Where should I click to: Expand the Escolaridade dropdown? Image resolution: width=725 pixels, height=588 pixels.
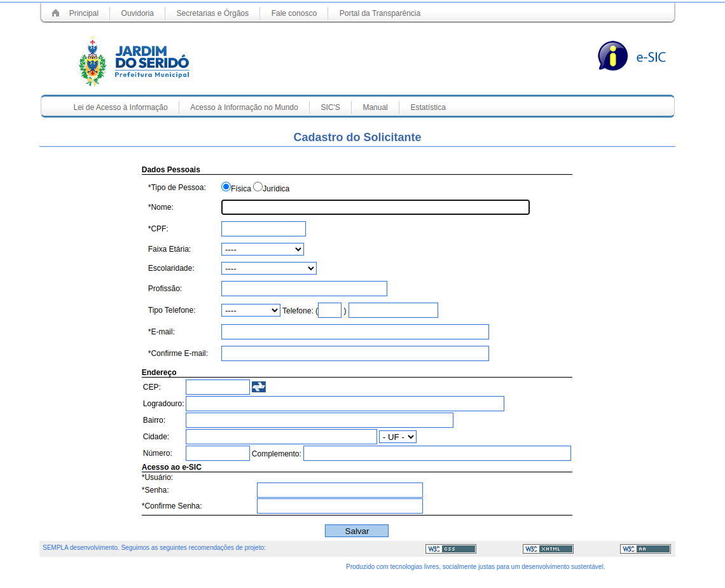268,268
